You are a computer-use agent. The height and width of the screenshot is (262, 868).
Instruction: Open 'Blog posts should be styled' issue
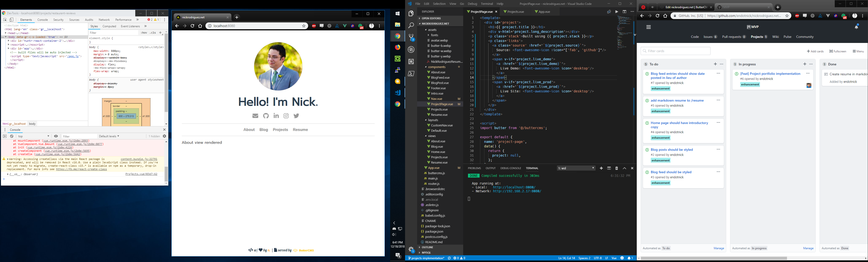point(671,150)
